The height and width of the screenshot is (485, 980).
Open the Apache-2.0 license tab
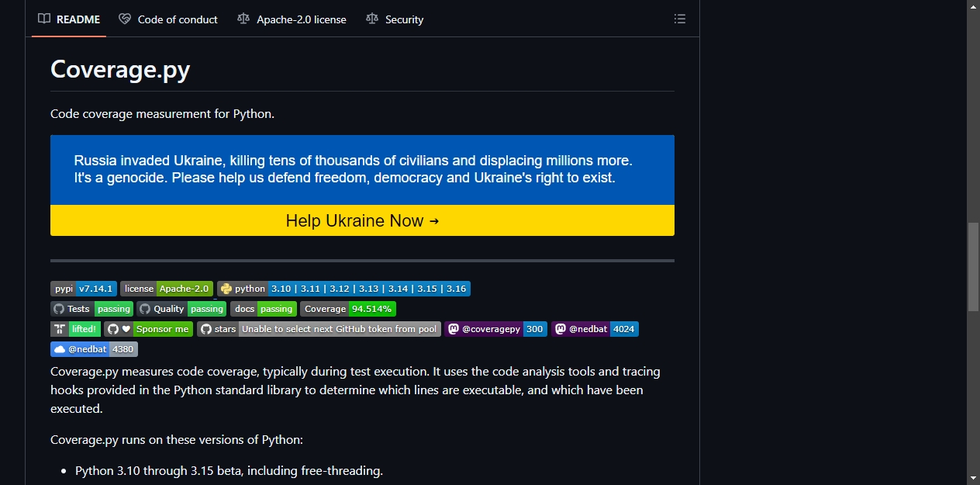click(292, 19)
